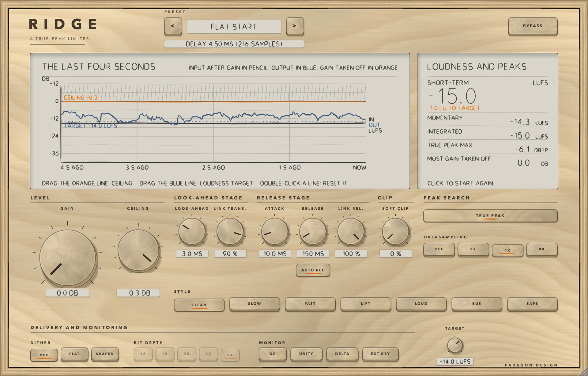
Task: Select SHAPED dither
Action: click(x=105, y=354)
